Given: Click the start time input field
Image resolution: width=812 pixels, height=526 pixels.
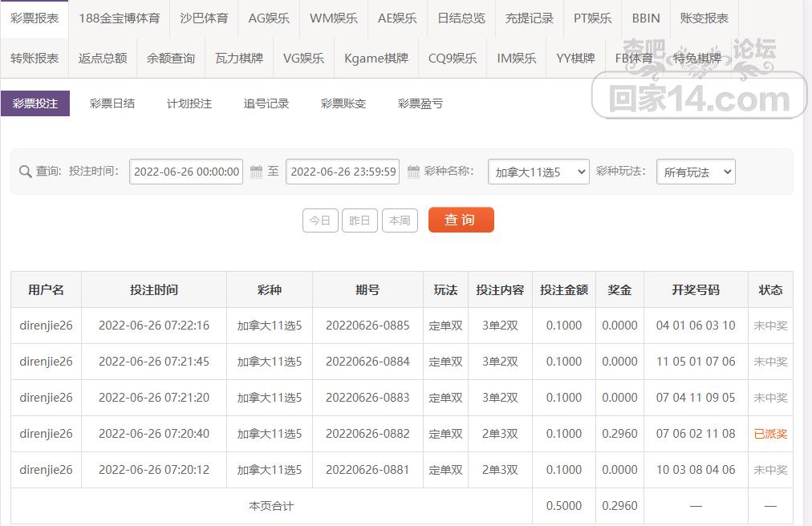Looking at the screenshot, I should click(x=186, y=171).
